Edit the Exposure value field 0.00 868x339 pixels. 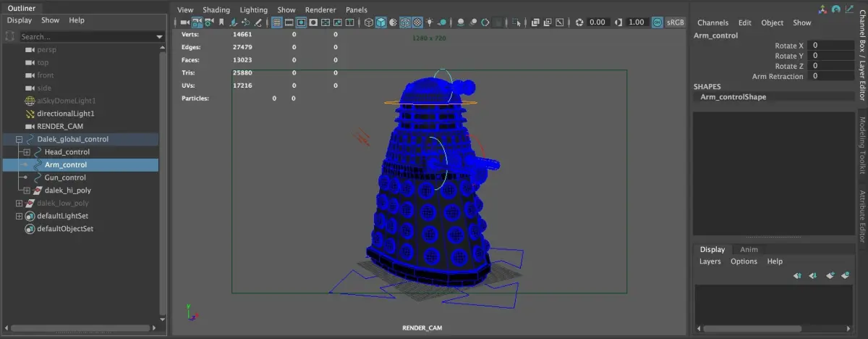(599, 22)
